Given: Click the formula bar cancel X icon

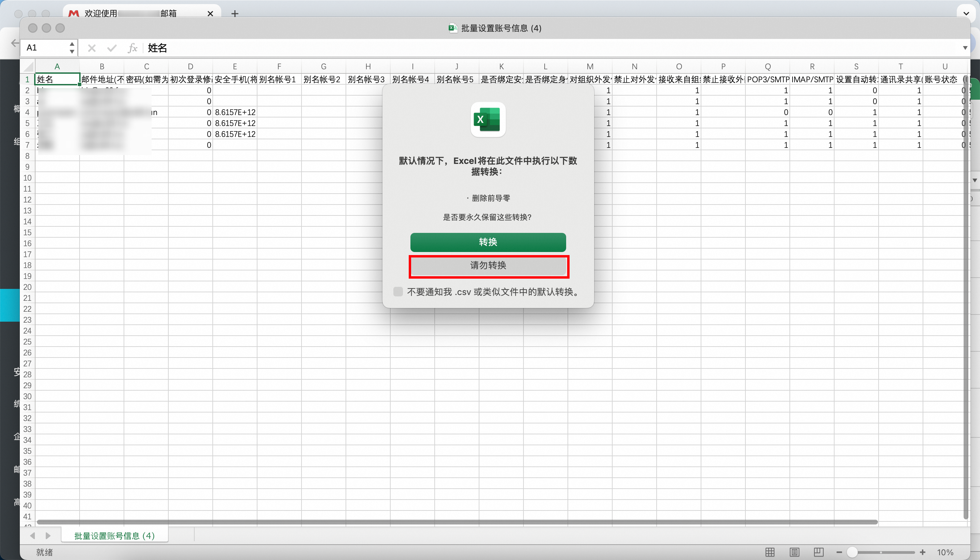Looking at the screenshot, I should click(92, 48).
